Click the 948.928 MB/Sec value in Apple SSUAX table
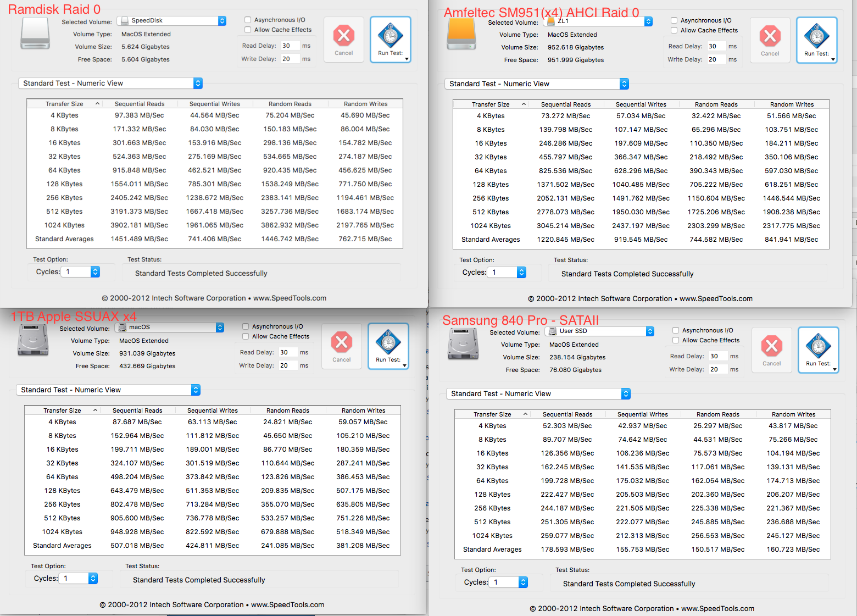 (x=137, y=532)
